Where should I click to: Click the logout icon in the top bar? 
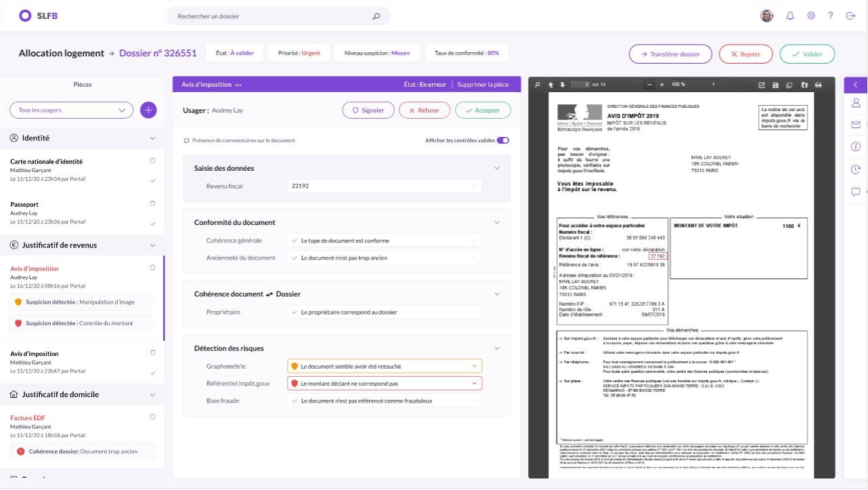click(850, 16)
